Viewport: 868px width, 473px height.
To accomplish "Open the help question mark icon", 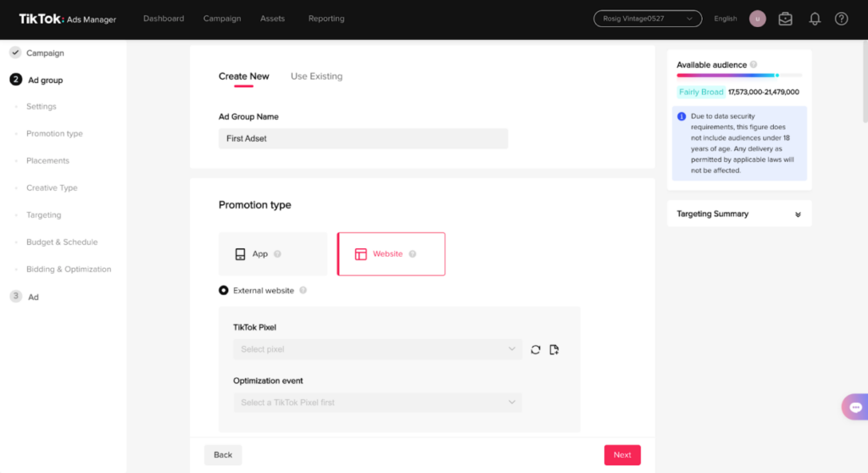I will click(x=841, y=19).
